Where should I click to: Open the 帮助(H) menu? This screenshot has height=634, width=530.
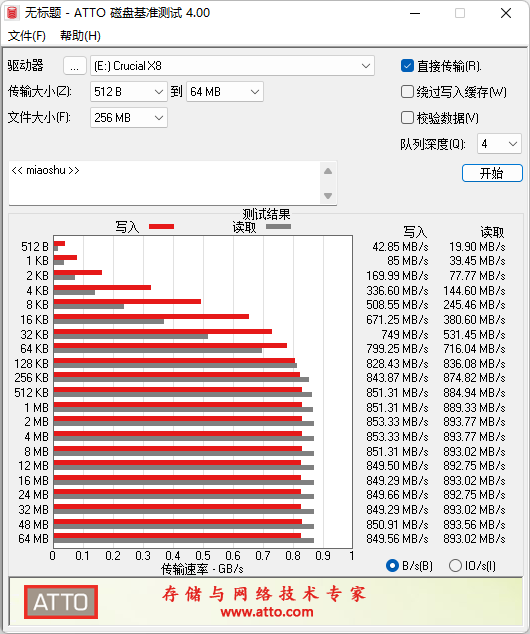point(80,36)
